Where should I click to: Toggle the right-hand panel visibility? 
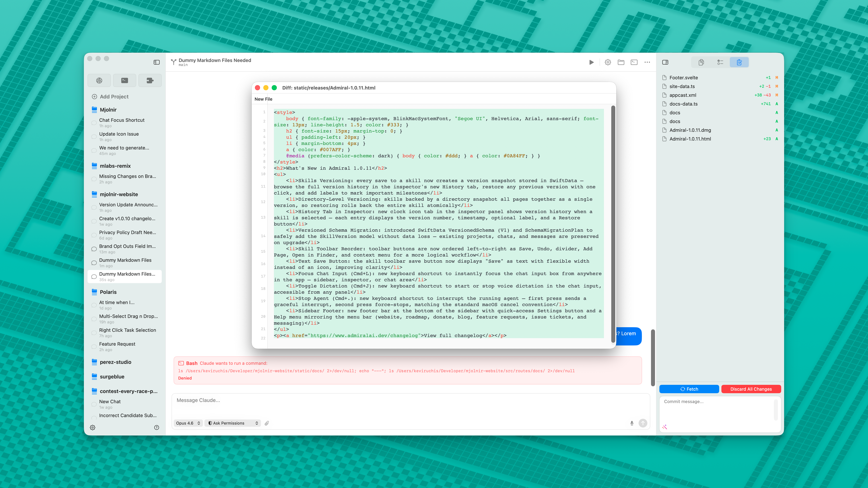tap(665, 62)
